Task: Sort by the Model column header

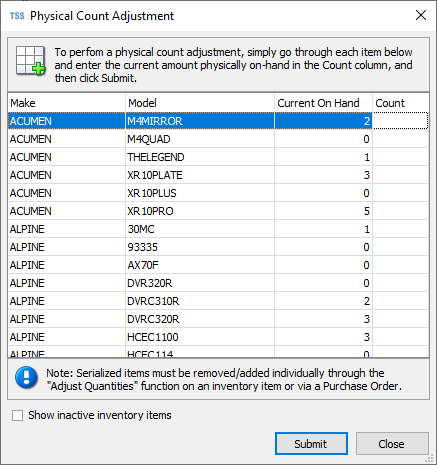Action: [200, 103]
